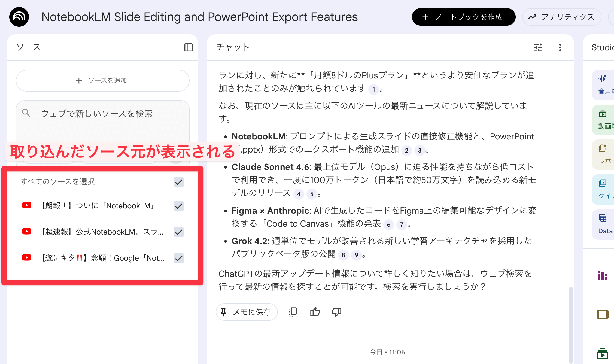This screenshot has width=614, height=364.
Task: Click ソースを追加 button
Action: pos(102,81)
